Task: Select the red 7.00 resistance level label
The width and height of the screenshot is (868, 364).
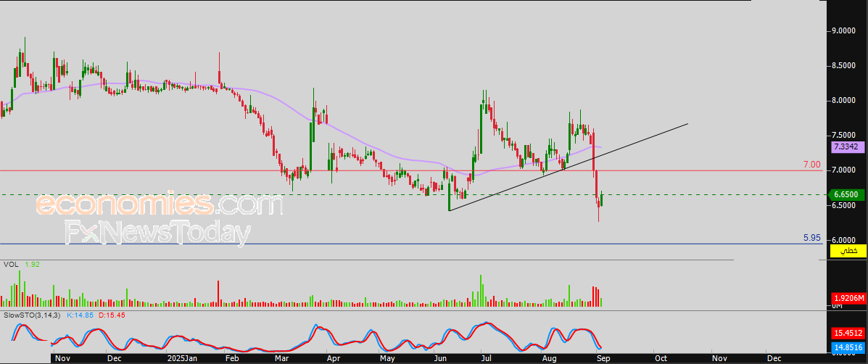Action: (x=812, y=165)
